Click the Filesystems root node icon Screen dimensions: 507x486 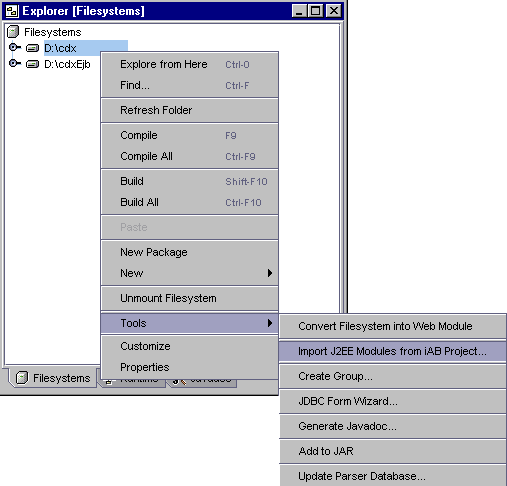13,32
